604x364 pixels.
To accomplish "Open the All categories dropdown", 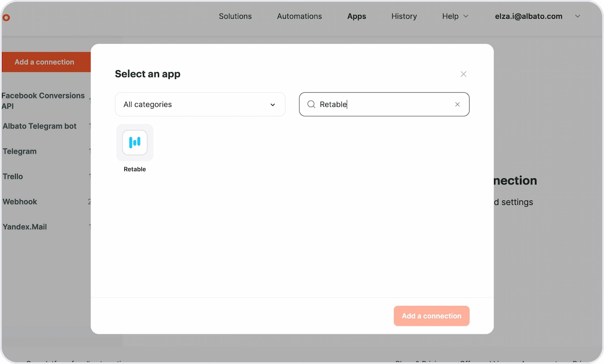I will [x=200, y=104].
